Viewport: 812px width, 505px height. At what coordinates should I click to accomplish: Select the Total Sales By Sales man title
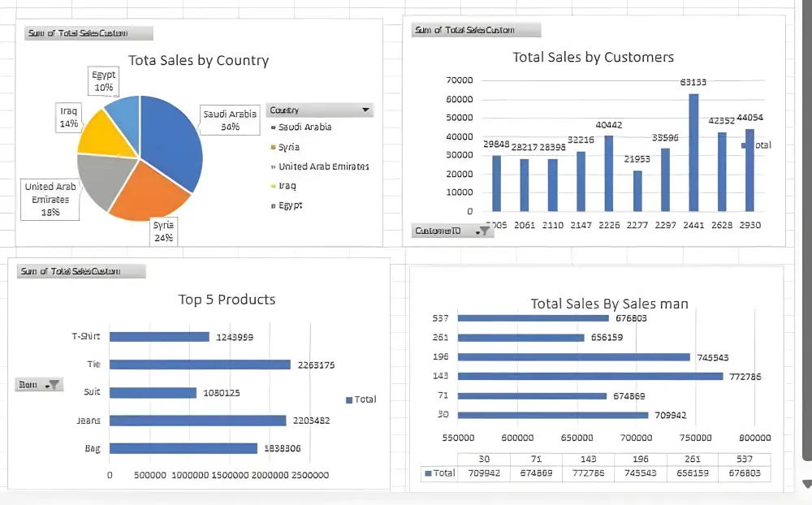coord(609,304)
